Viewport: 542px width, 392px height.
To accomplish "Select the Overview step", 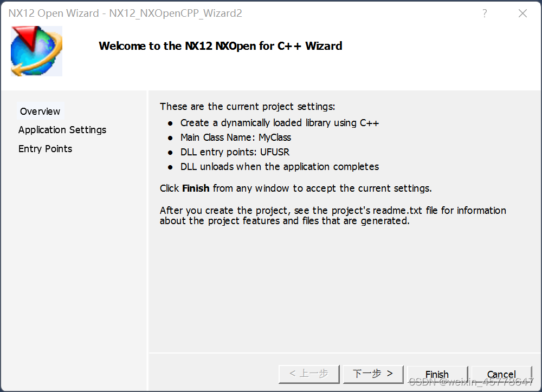I will point(40,111).
